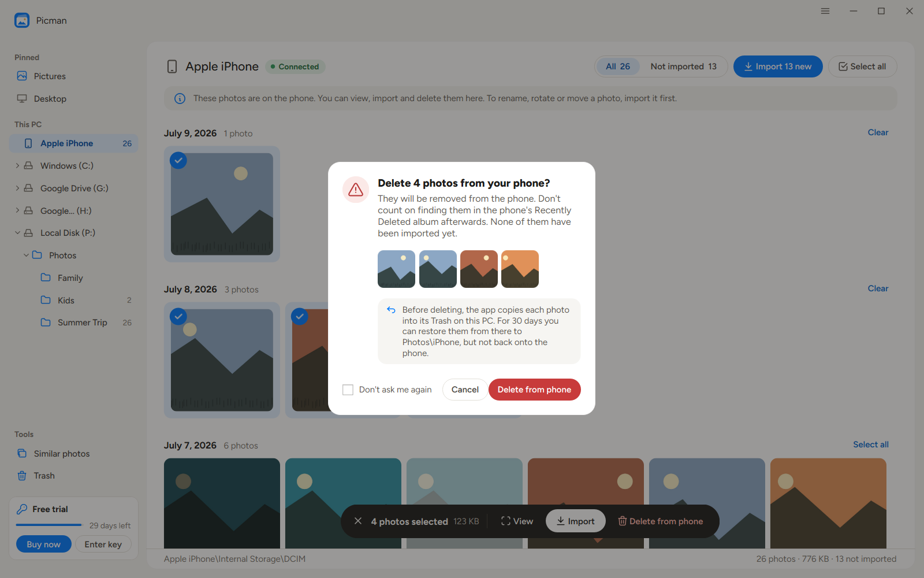This screenshot has width=924, height=578.
Task: Click the Local Disk (P:) drive icon
Action: (x=28, y=233)
